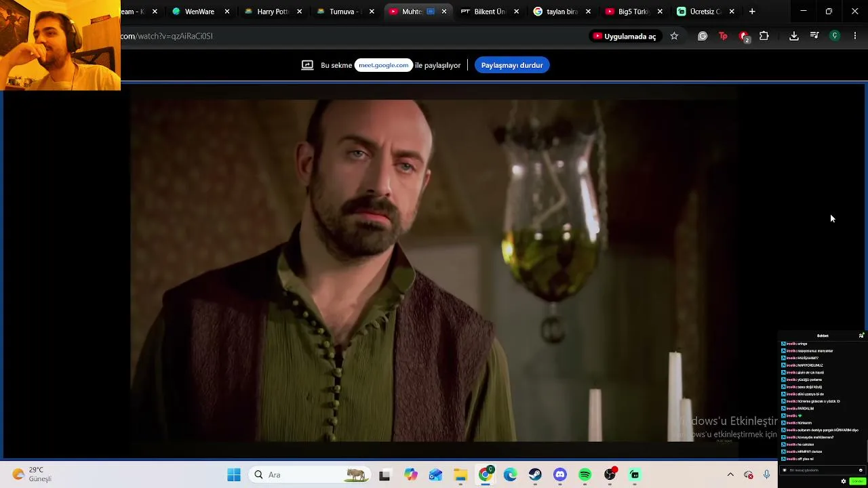Open Chrome's three-dot menu
Viewport: 868px width, 488px height.
[855, 36]
